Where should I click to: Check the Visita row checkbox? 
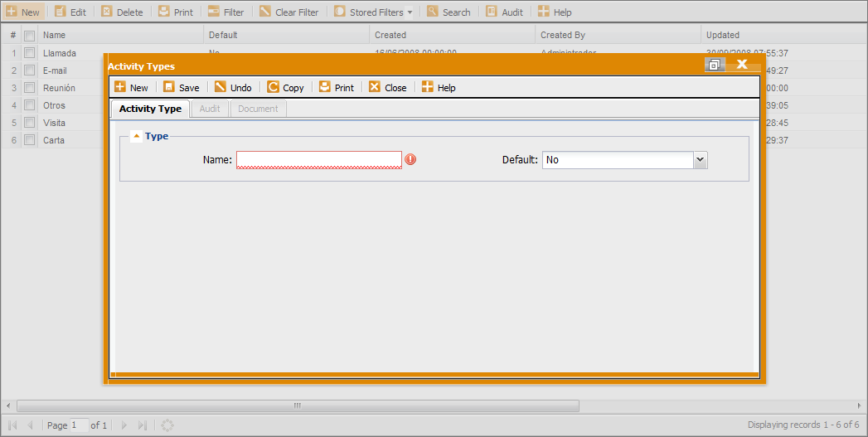[x=29, y=123]
